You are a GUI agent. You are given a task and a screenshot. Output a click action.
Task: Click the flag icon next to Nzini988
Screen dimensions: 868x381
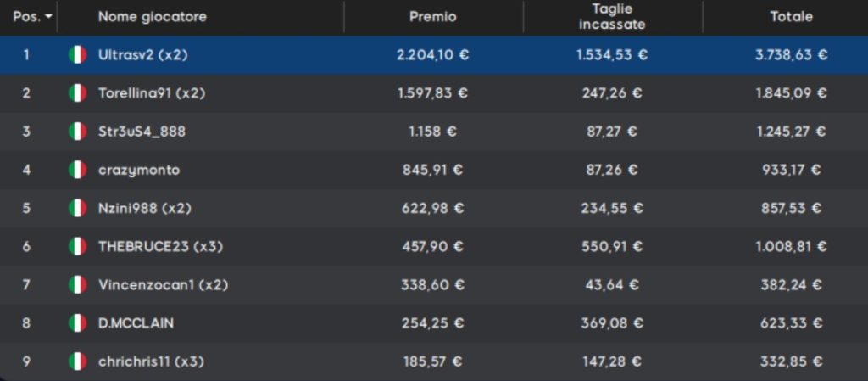77,208
